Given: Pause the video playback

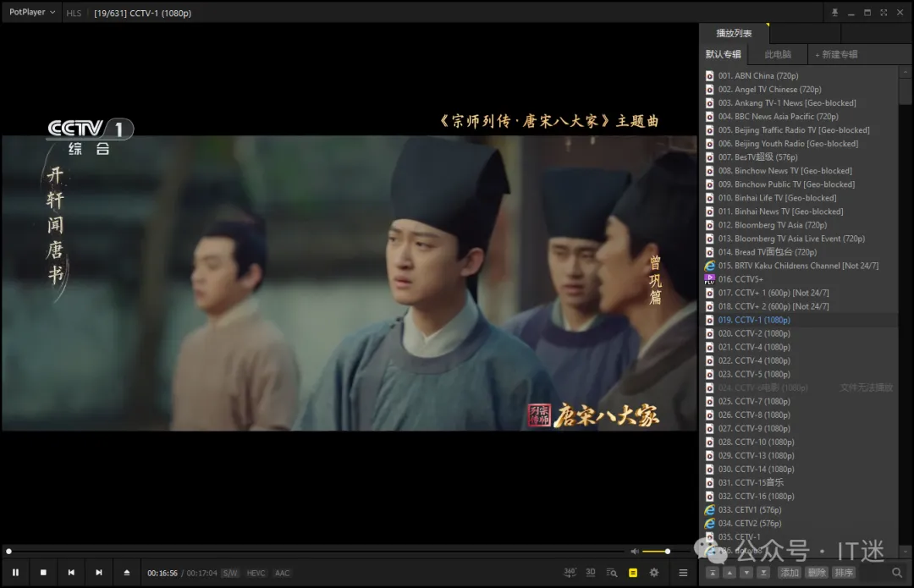Looking at the screenshot, I should tap(16, 573).
